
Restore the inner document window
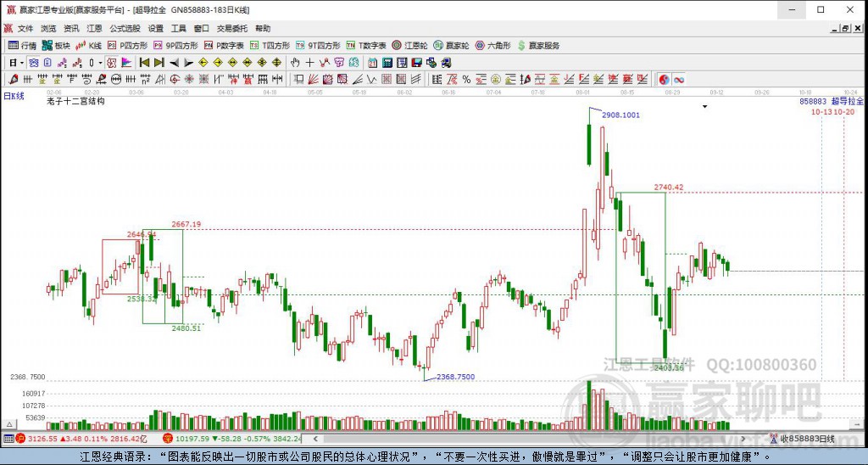(845, 28)
